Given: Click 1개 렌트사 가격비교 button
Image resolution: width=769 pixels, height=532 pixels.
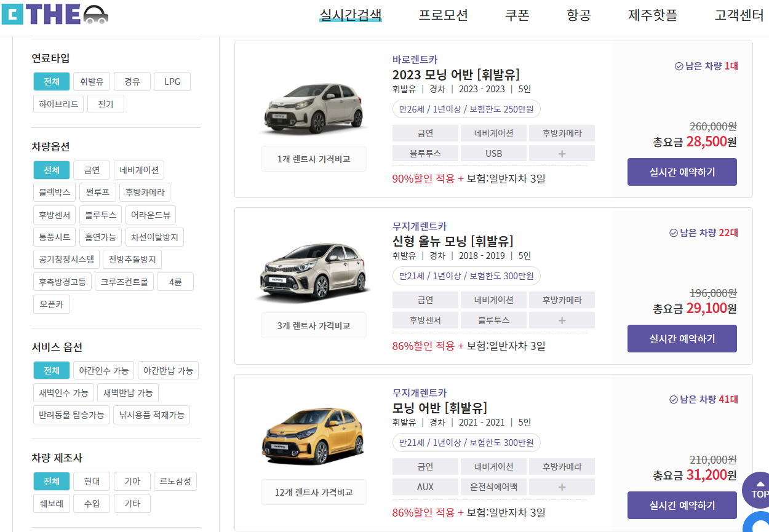Looking at the screenshot, I should coord(314,159).
